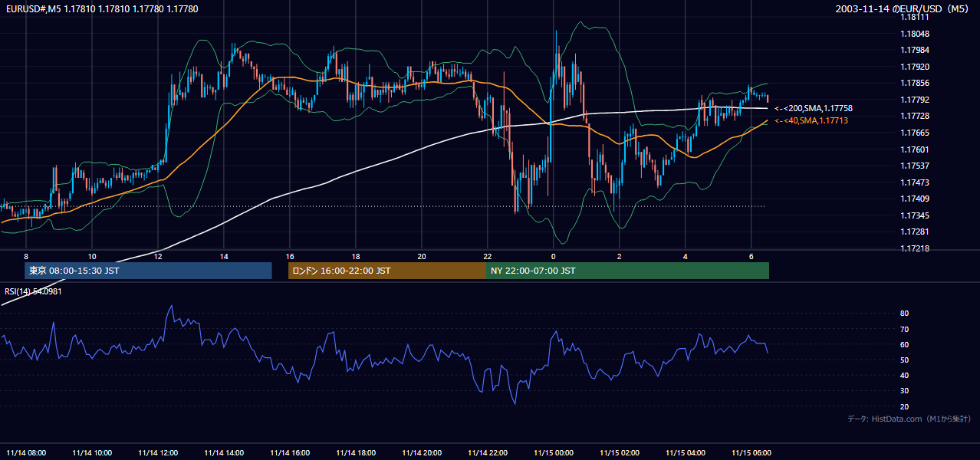Click the 11/15 04:00 bottom time label
Viewport: 980px width, 460px height.
click(686, 453)
